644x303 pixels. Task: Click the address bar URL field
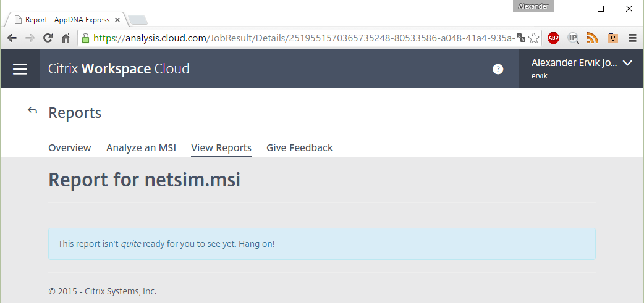point(304,38)
